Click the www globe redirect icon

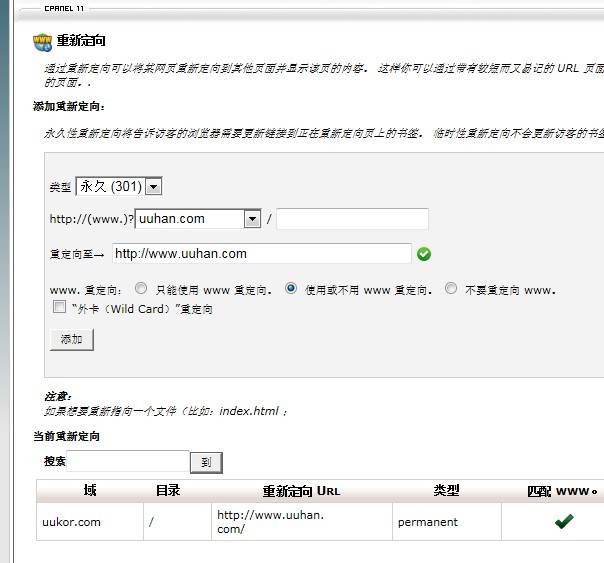(42, 42)
